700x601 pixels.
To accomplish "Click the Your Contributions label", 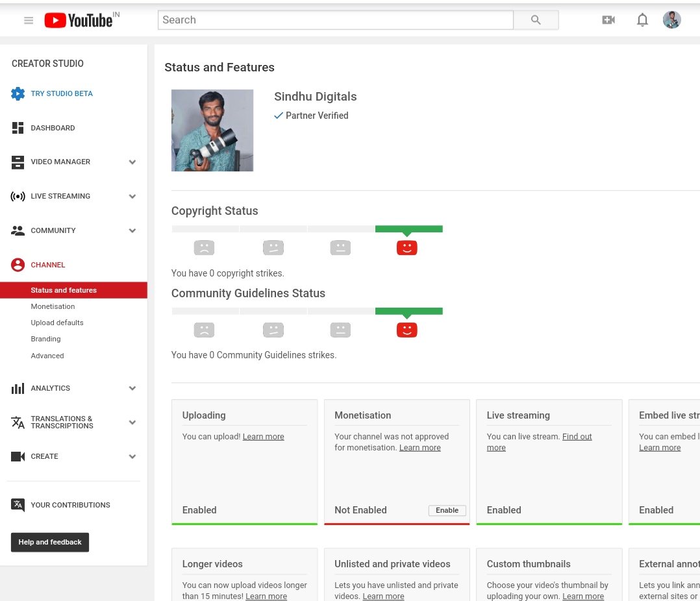I will pos(71,505).
